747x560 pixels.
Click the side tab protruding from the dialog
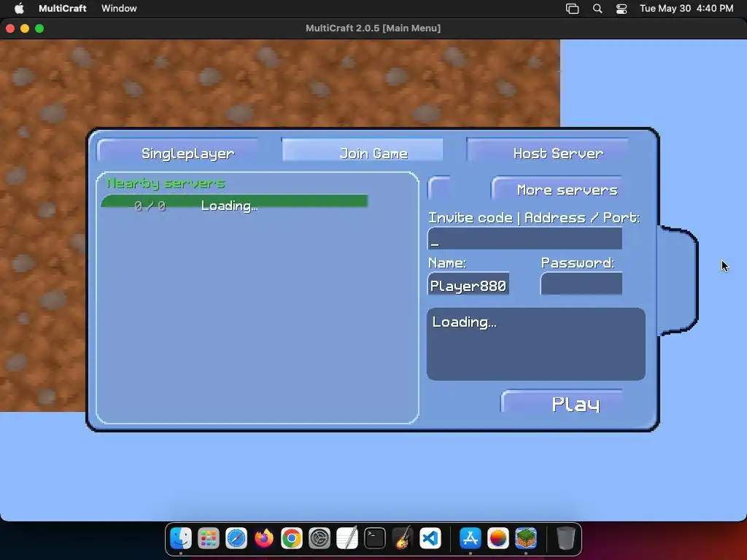(x=678, y=281)
